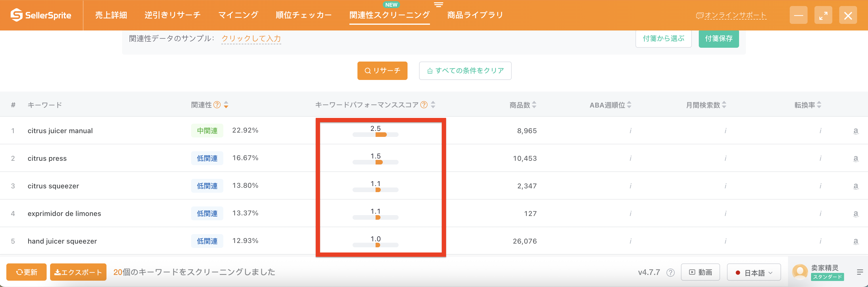Viewport: 868px width, 287px height.
Task: Open Amazon icon for citrus juicer manual
Action: [856, 131]
